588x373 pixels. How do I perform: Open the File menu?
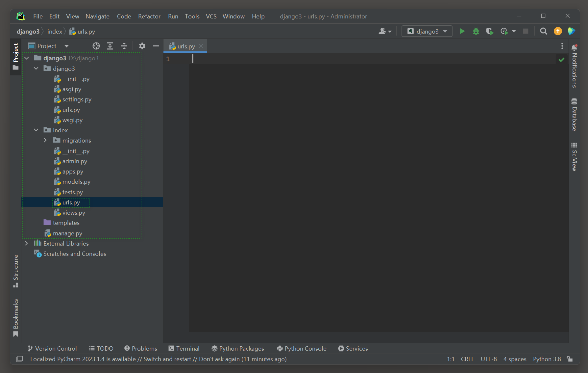[x=38, y=16]
